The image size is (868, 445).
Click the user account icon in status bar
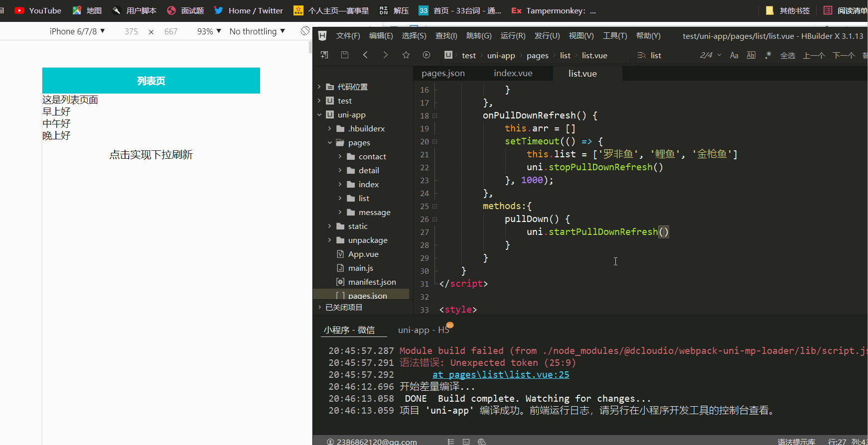330,442
